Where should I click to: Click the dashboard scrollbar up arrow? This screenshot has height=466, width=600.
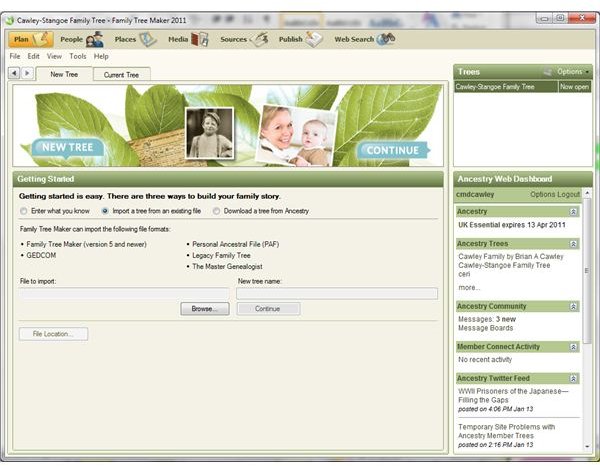click(x=587, y=193)
